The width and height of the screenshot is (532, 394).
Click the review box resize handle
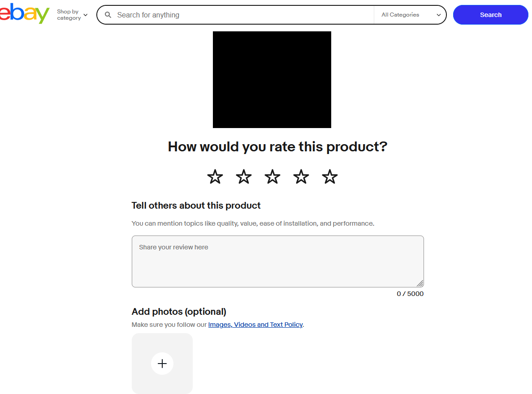[420, 283]
